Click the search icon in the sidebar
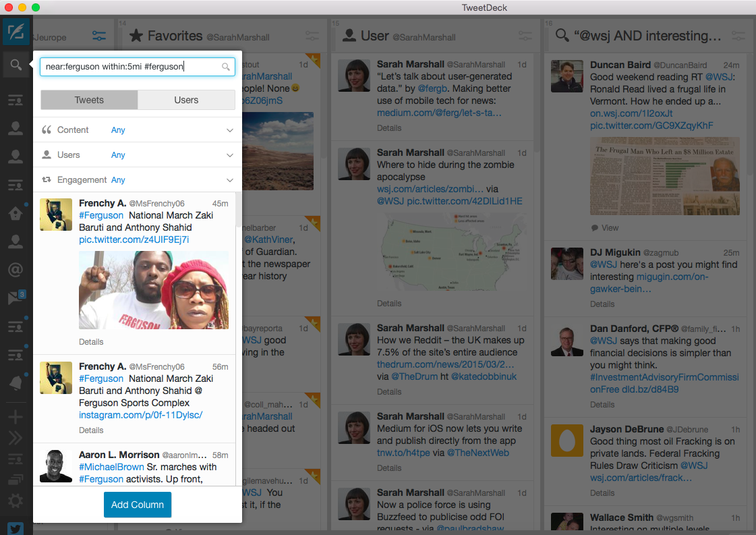756x535 pixels. coord(16,65)
